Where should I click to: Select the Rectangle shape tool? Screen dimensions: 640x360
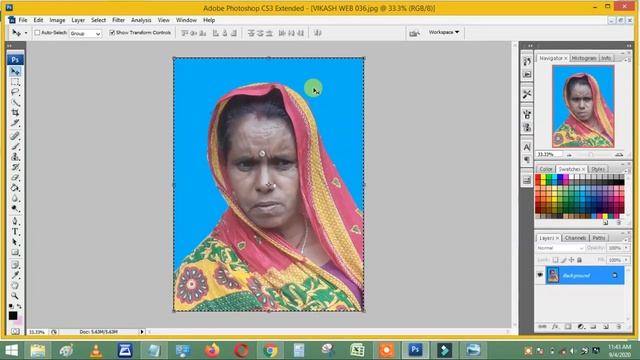15,252
